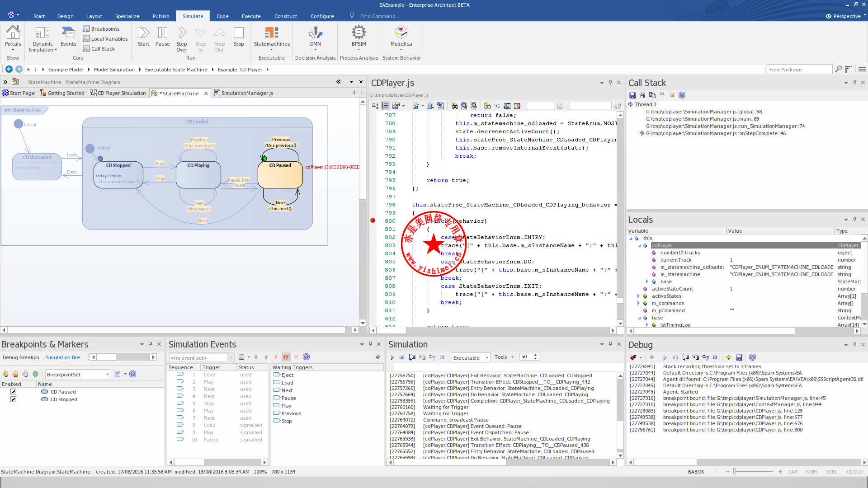Toggle the CD Paused breakpoint checkbox
The image size is (868, 488).
click(13, 392)
